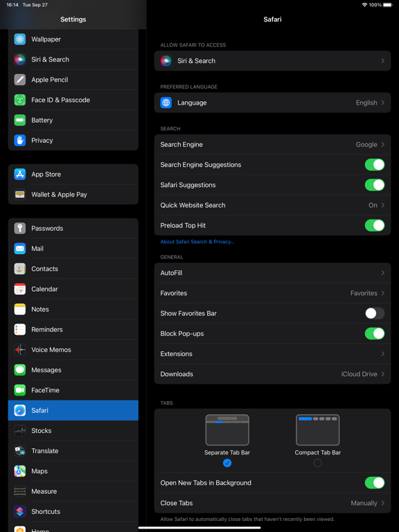Tap the Voice Memos label

(51, 349)
